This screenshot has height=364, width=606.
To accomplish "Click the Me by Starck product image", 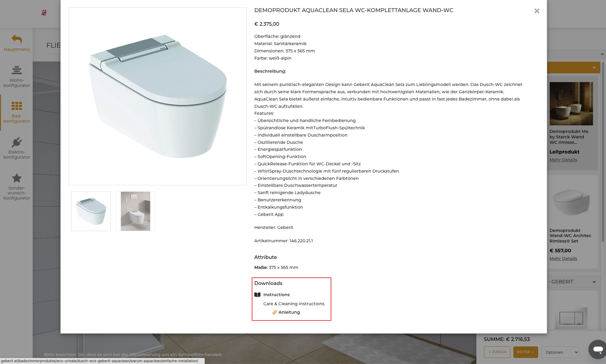I will coord(571,104).
